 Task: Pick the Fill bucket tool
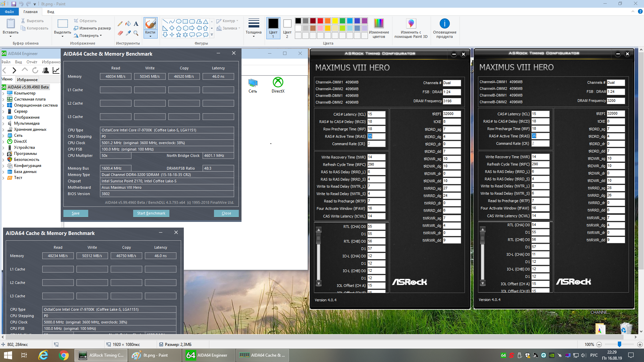pyautogui.click(x=128, y=24)
